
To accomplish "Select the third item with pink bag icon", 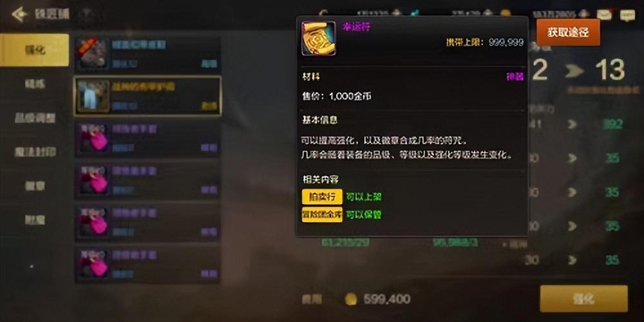I will [x=93, y=138].
